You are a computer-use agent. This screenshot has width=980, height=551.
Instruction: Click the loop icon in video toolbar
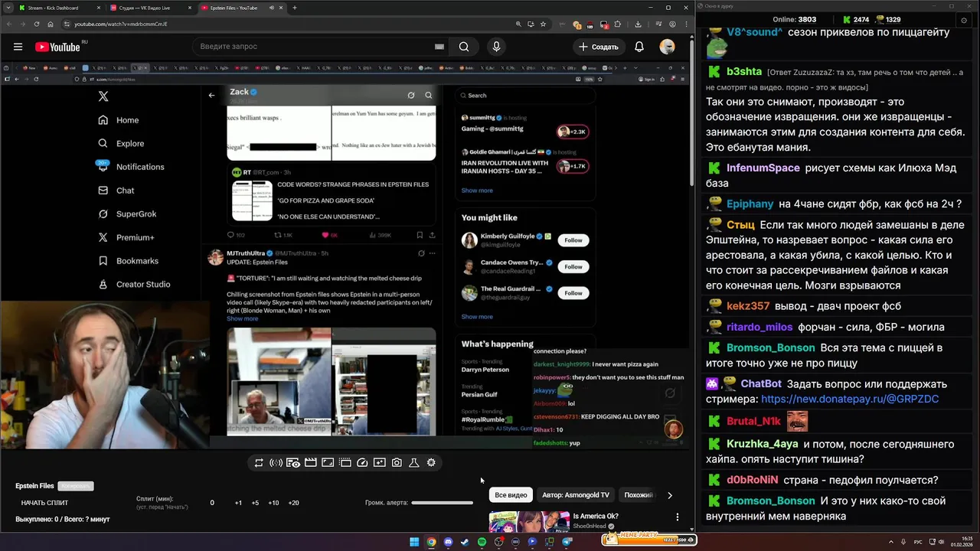point(259,463)
